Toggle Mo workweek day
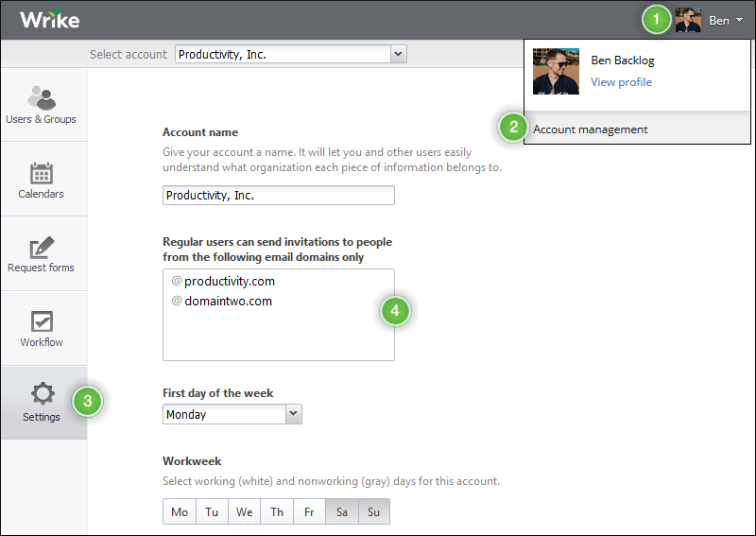Viewport: 756px width, 536px height. point(180,511)
